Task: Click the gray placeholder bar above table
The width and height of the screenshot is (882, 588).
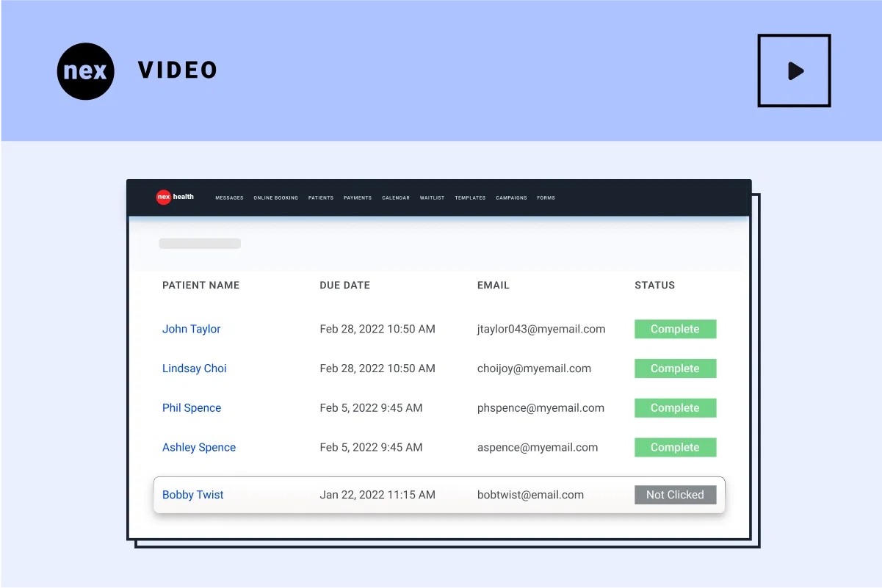Action: click(200, 244)
